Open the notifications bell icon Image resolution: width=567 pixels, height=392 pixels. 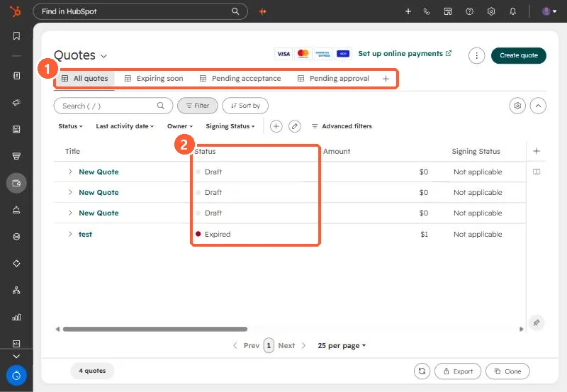point(512,11)
